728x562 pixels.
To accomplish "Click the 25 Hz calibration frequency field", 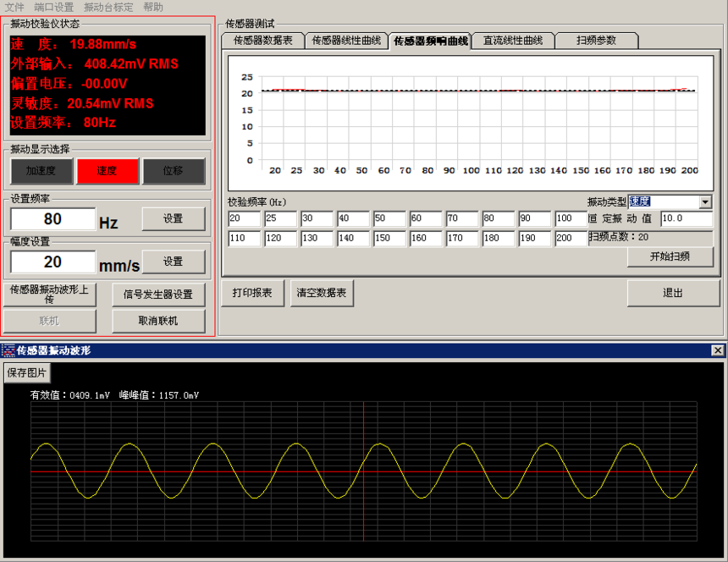I will 281,218.
